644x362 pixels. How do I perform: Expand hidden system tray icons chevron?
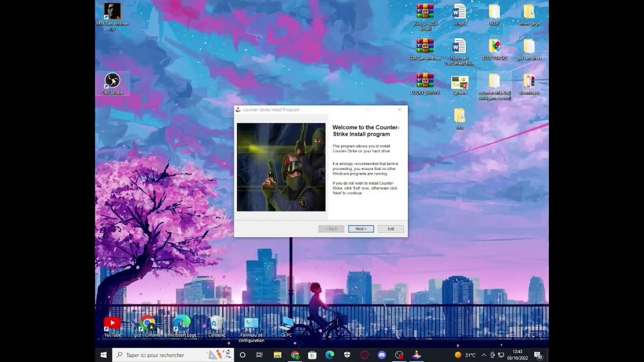pos(484,355)
